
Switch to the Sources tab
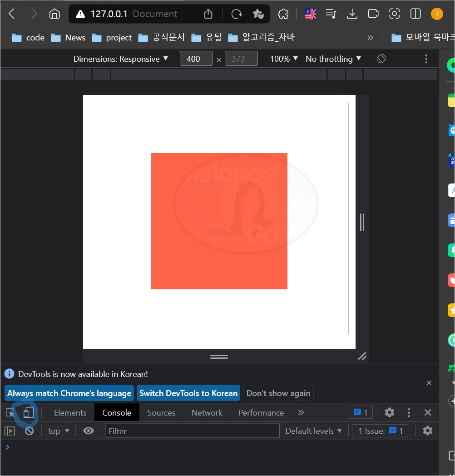tap(161, 413)
